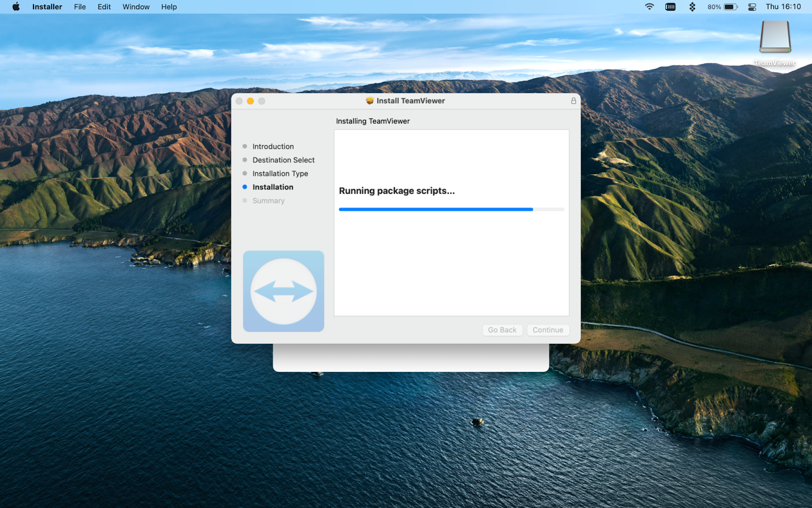
Task: Minimize the installer with yellow button
Action: 250,101
